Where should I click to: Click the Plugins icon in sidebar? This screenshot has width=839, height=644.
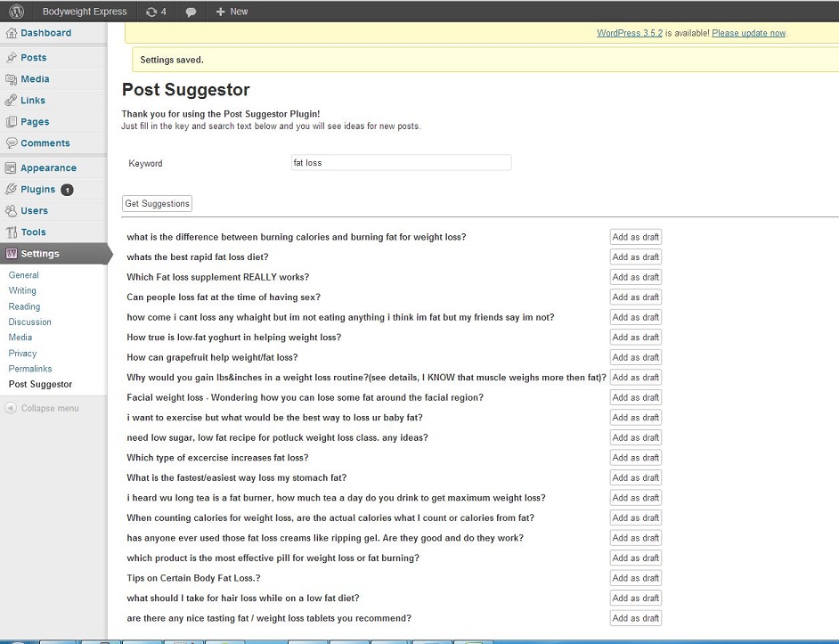point(11,190)
